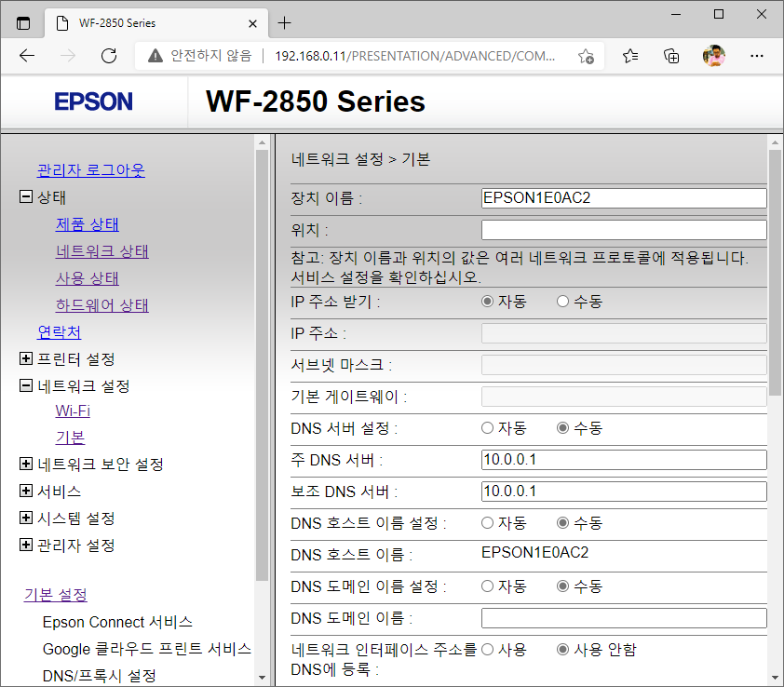This screenshot has width=784, height=687.
Task: Open the 기본 network settings link
Action: click(71, 438)
